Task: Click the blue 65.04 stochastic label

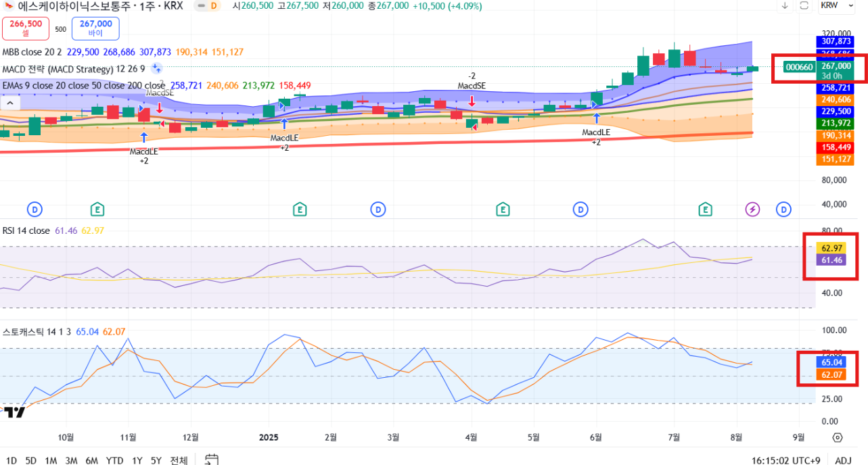Action: coord(831,363)
